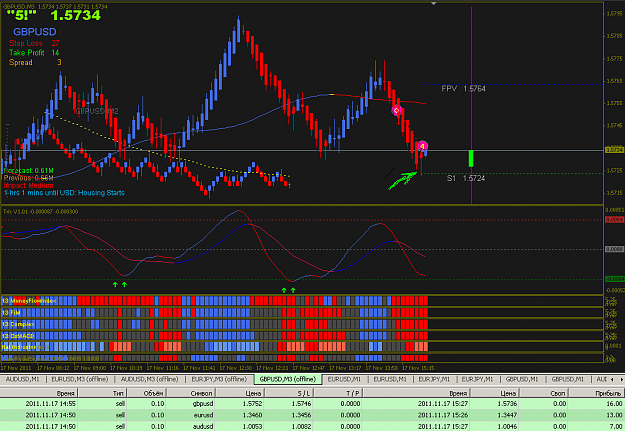This screenshot has height=431, width=625.
Task: Click the Stop Loss 27 label
Action: pyautogui.click(x=34, y=43)
